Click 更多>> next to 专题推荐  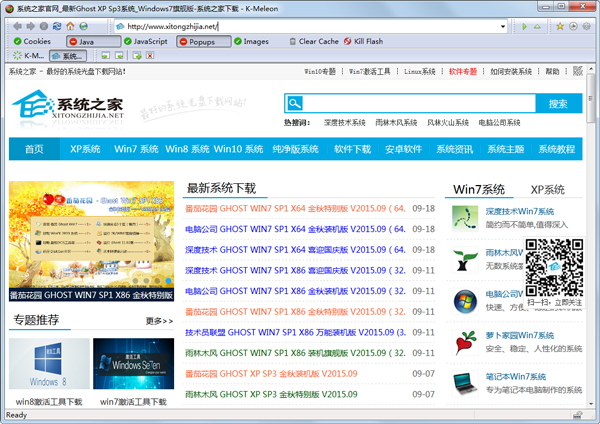click(159, 321)
